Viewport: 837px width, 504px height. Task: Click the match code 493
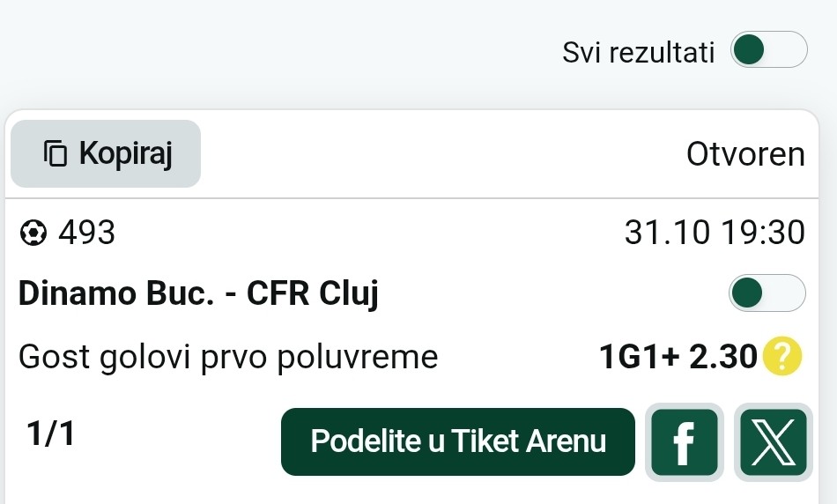tap(86, 233)
